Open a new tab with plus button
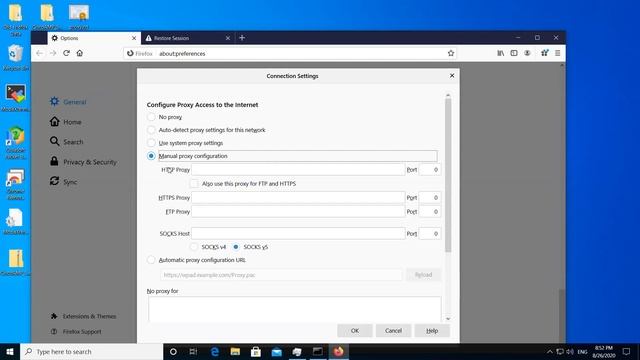Screen dimensions: 640x360 tap(242, 38)
